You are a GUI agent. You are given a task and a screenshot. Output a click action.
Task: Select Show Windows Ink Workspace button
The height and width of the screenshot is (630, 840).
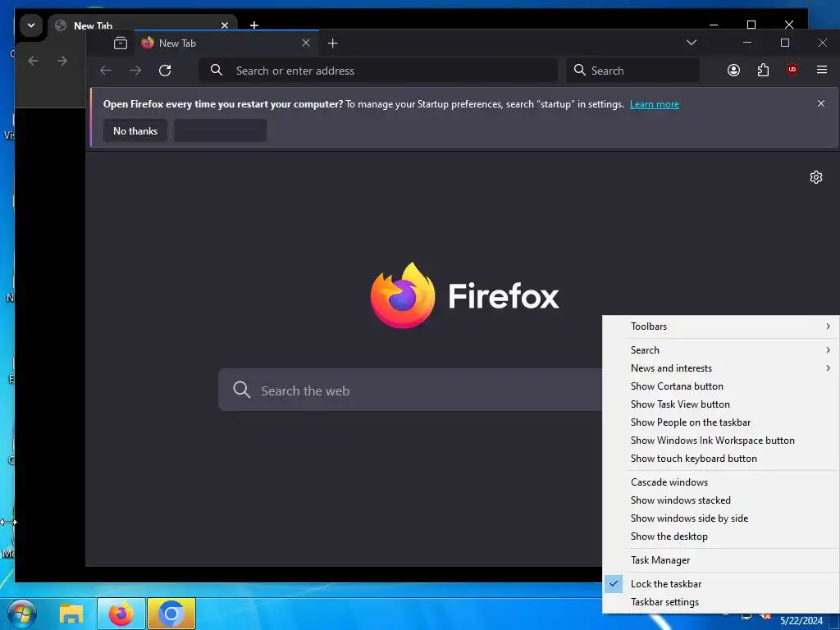coord(721,441)
